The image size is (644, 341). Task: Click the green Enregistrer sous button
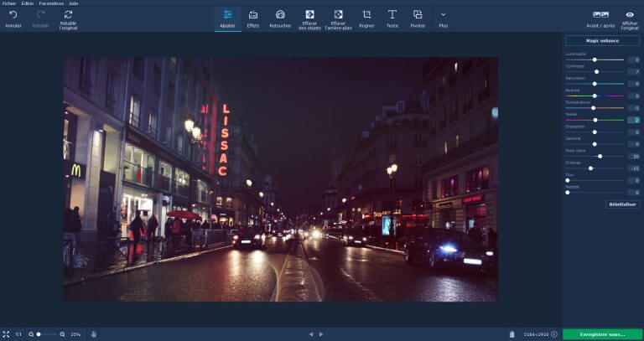coord(602,334)
